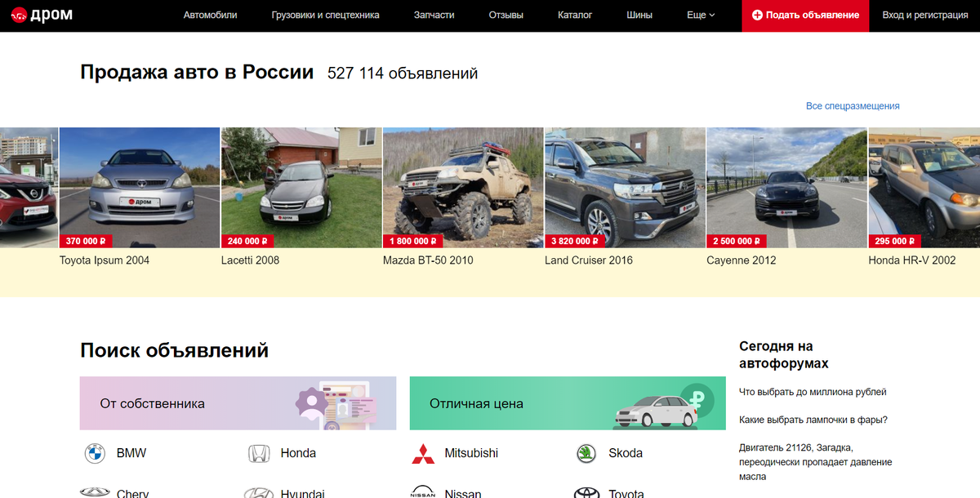Open Mitsubishi brand listings link
Screen dimensions: 980x498
(471, 453)
